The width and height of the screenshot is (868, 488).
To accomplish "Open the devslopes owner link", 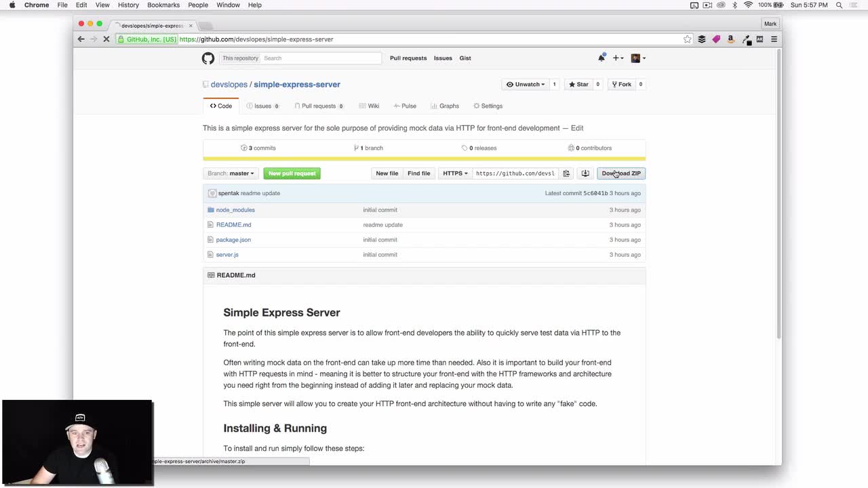I will pyautogui.click(x=229, y=85).
